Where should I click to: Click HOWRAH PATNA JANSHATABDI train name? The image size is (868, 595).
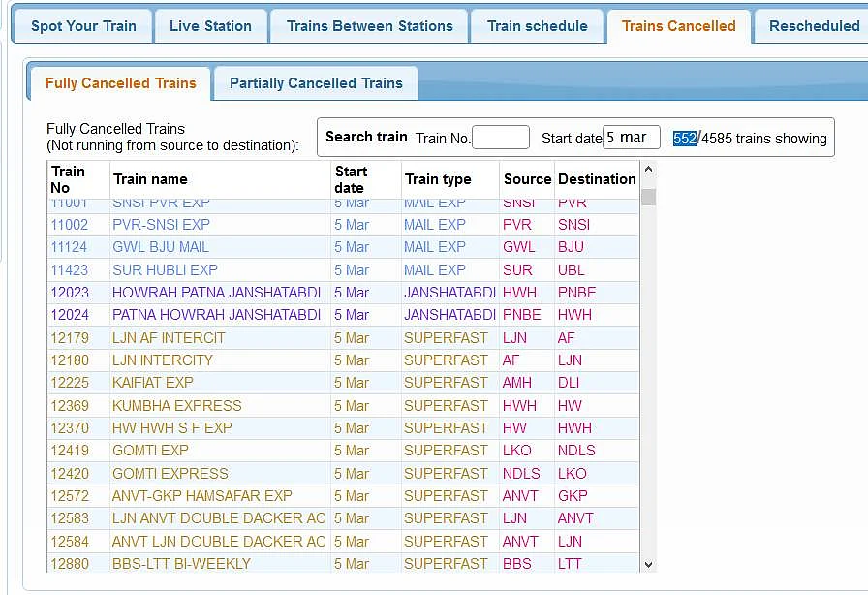(216, 293)
